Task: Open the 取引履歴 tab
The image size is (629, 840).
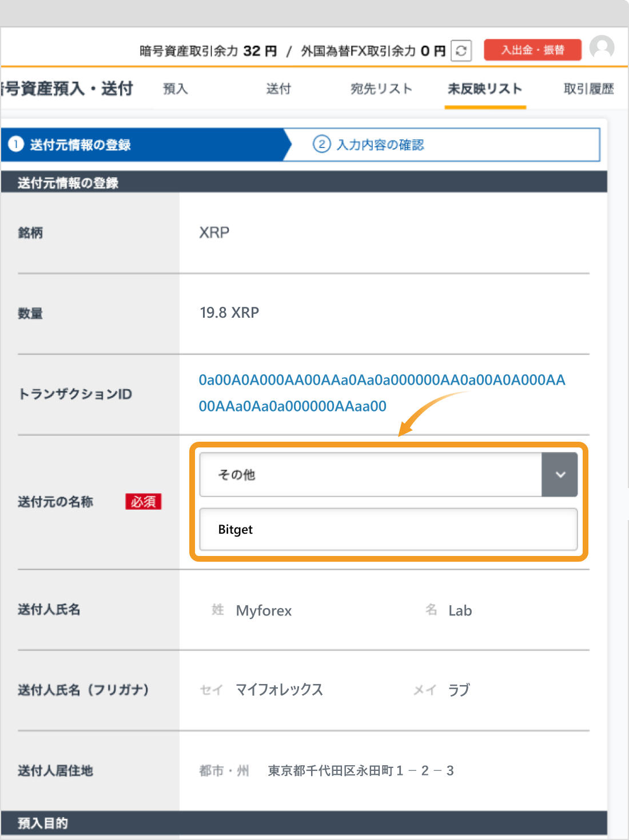Action: (x=588, y=89)
